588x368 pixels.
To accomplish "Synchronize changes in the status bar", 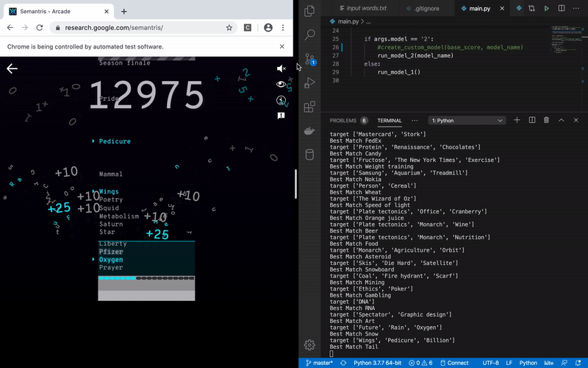I will 343,363.
